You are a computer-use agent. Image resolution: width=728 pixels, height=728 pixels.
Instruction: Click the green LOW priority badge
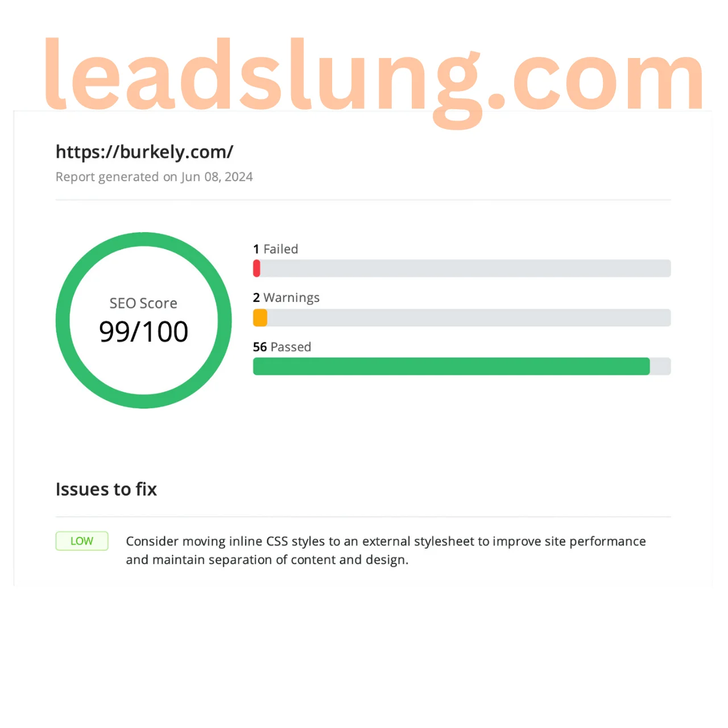pos(82,541)
